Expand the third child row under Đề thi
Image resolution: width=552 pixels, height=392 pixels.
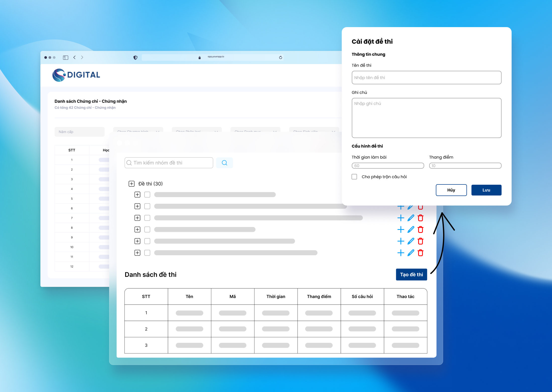pos(137,218)
